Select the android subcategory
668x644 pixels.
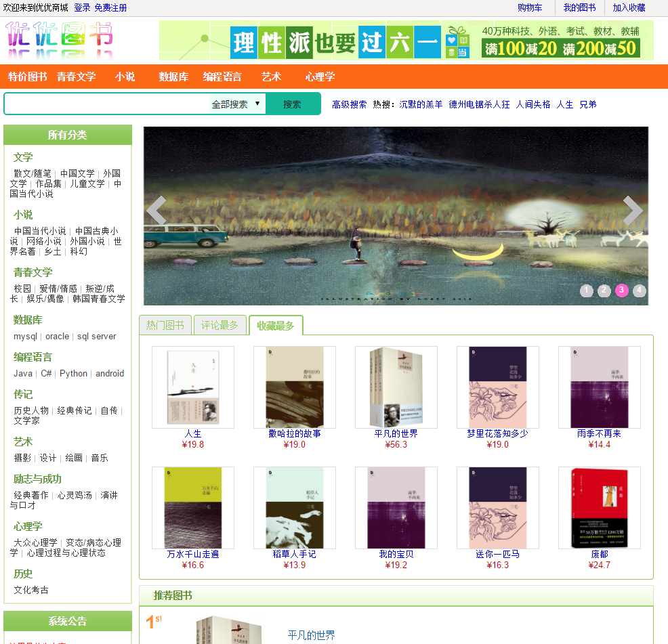110,374
